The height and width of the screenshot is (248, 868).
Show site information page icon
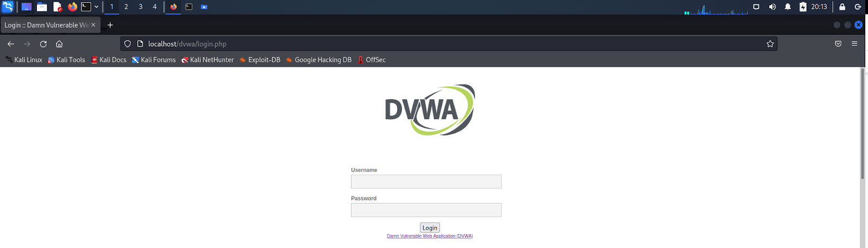(140, 44)
